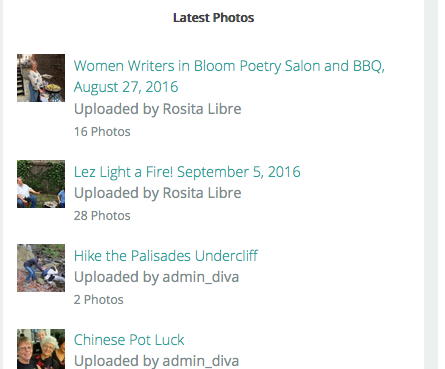Click the Latest Photos heading
This screenshot has width=445, height=369.
tap(213, 18)
